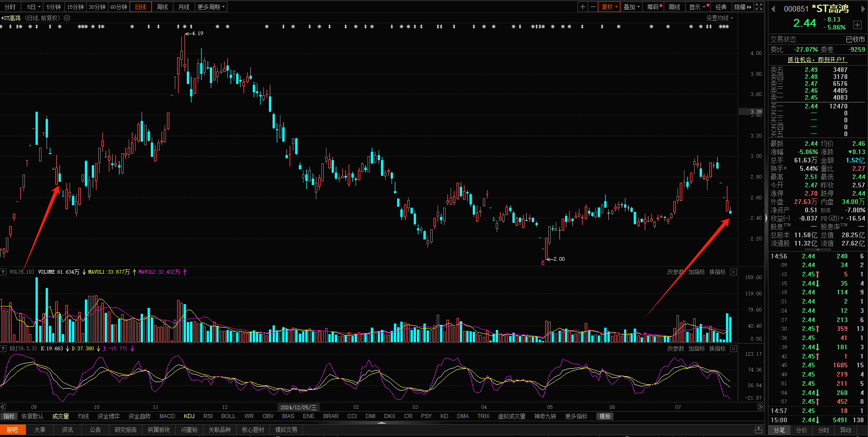
Task: Enter fullscreen chart mode icon
Action: click(759, 7)
